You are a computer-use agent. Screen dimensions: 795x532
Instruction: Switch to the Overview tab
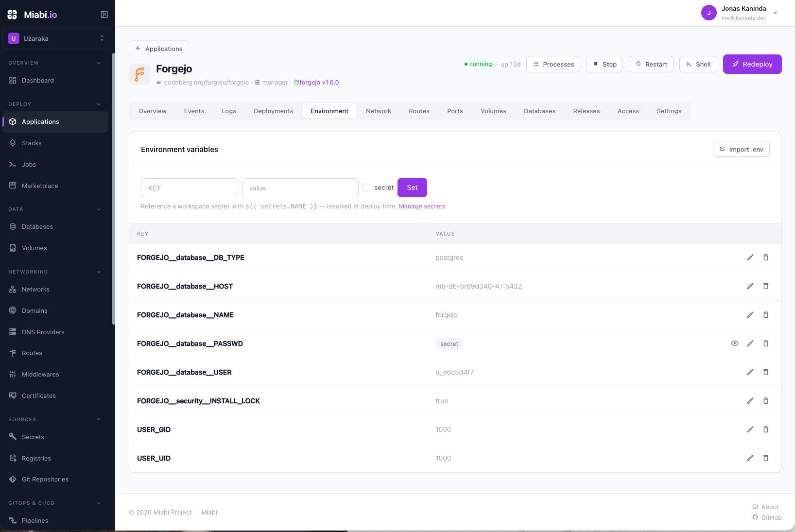click(153, 111)
